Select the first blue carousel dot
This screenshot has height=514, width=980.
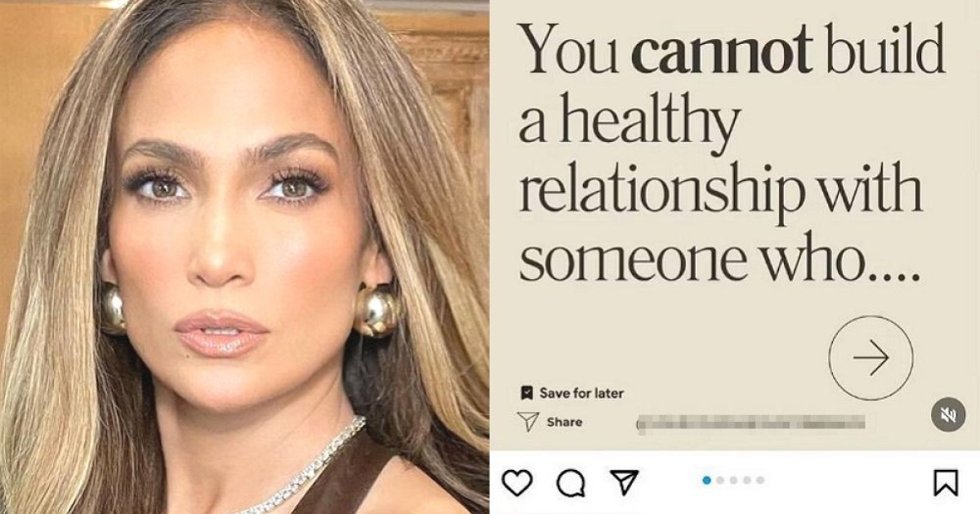pos(706,481)
